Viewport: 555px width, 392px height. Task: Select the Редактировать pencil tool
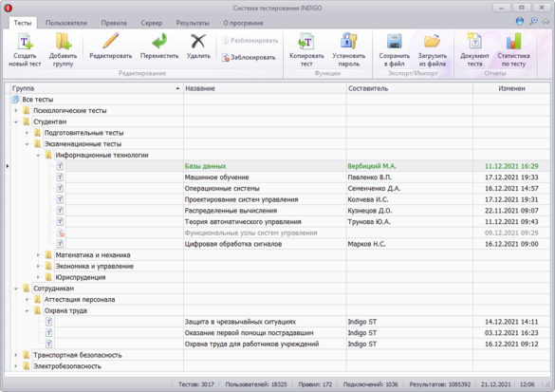110,41
